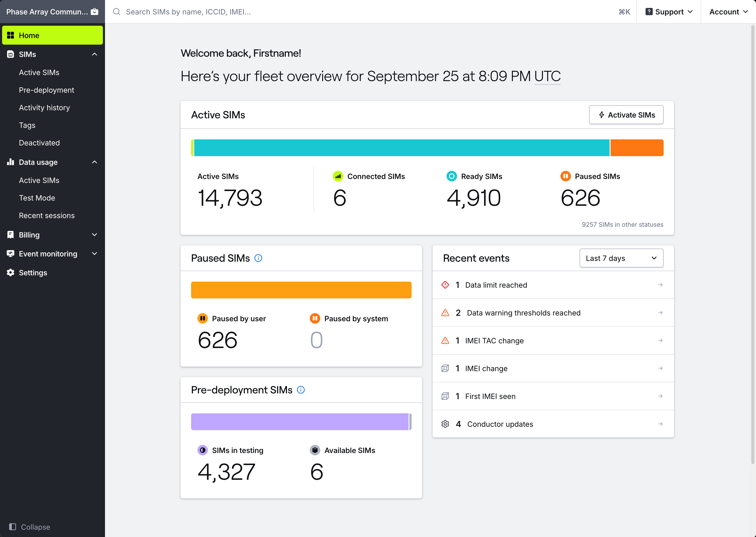Open the Last 7 days dropdown

[621, 258]
